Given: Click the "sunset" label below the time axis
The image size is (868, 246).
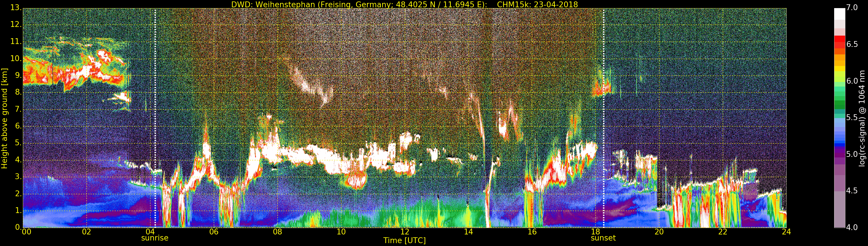Looking at the screenshot, I should coord(603,238).
